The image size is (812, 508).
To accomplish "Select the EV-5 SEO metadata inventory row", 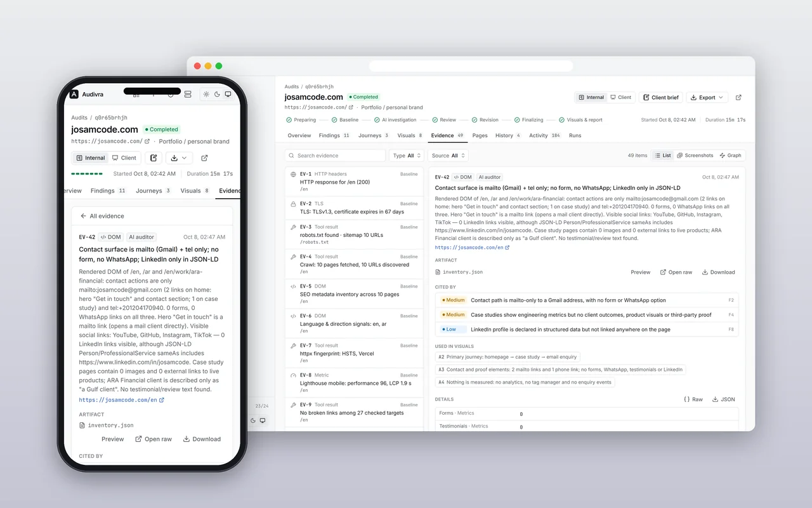I will pyautogui.click(x=354, y=294).
